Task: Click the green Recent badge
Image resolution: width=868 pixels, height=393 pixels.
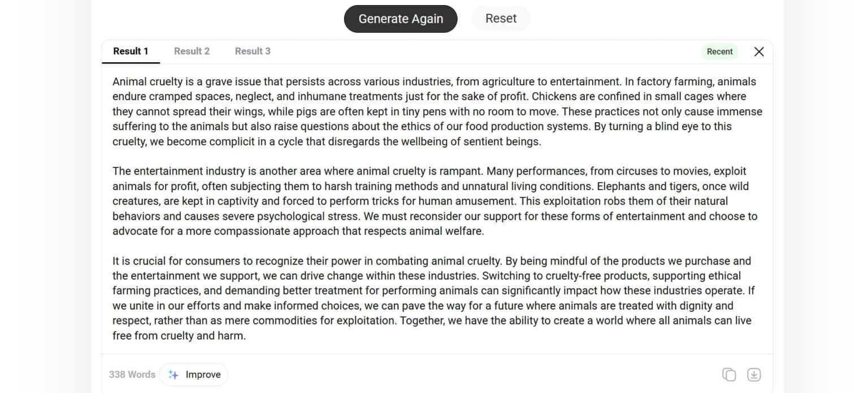Action: (719, 51)
